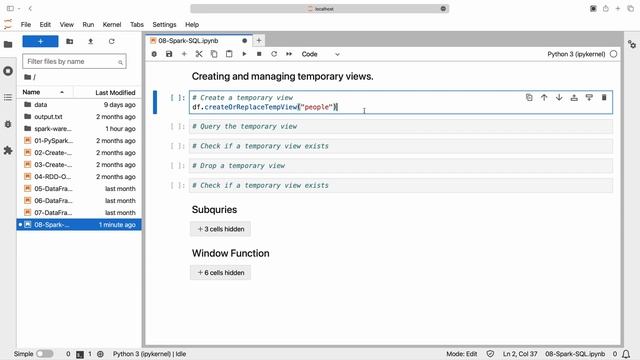
Task: Click the kernel status circle indicator
Action: [613, 54]
